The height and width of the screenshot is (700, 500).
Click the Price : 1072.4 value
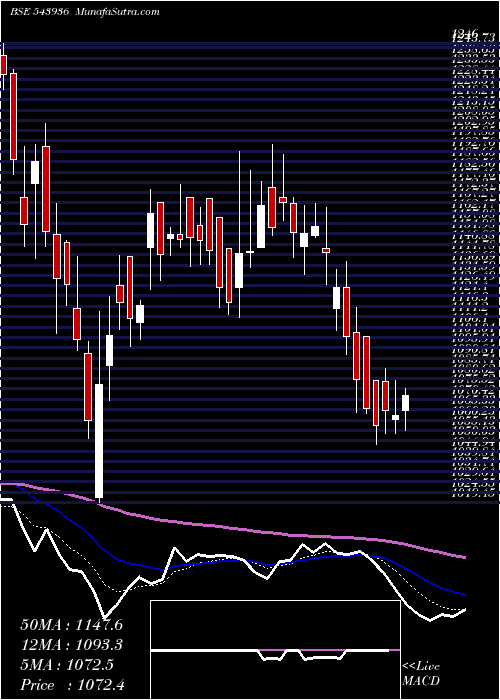pyautogui.click(x=72, y=685)
